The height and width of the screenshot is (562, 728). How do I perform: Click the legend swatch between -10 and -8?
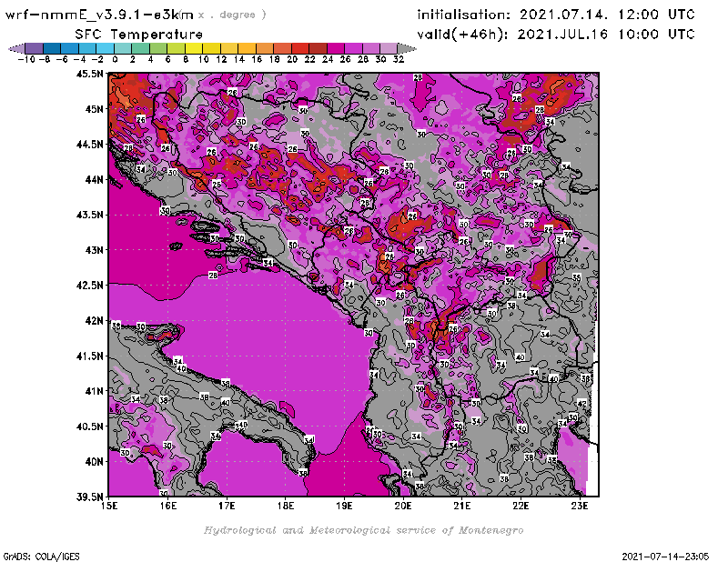(x=35, y=49)
